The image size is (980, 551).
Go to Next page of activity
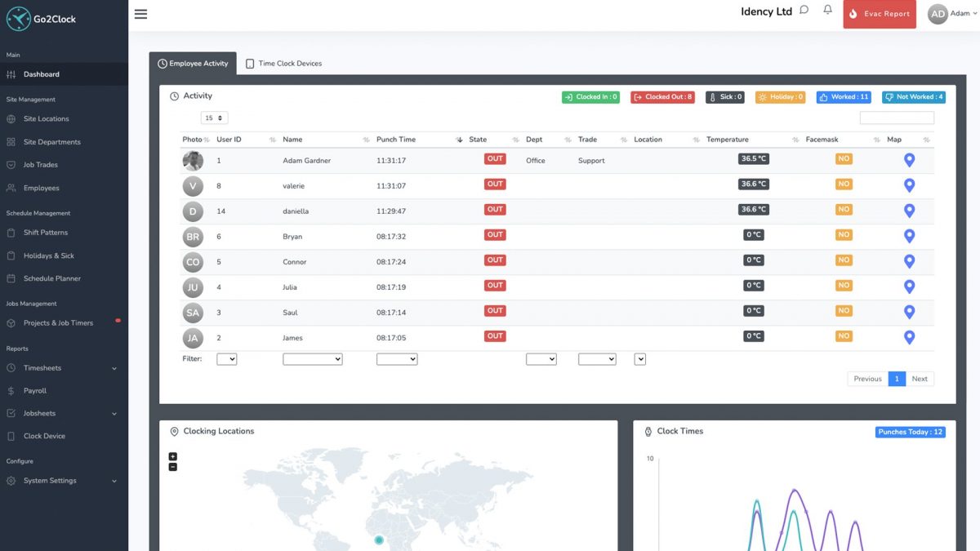tap(920, 379)
